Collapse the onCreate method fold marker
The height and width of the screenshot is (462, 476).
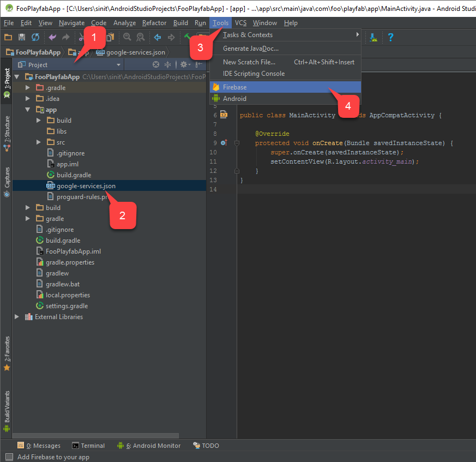coord(237,143)
